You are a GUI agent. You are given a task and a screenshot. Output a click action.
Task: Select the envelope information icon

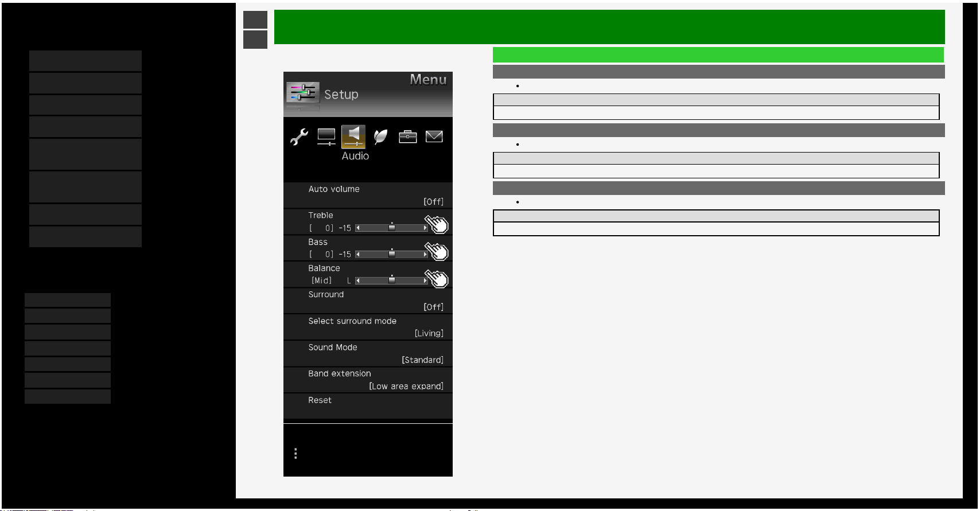point(434,136)
